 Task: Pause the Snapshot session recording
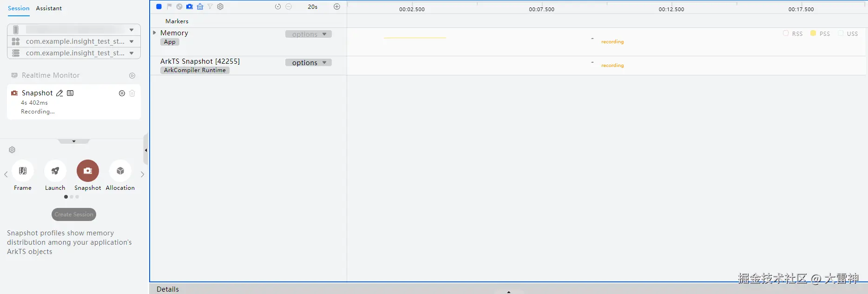[x=122, y=93]
